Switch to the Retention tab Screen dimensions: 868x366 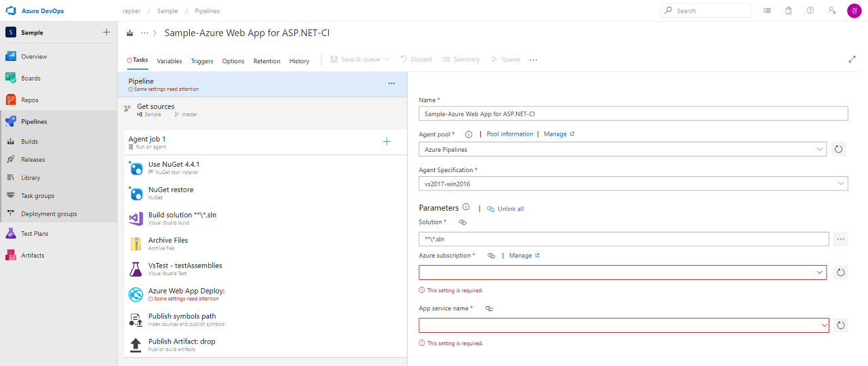coord(267,61)
